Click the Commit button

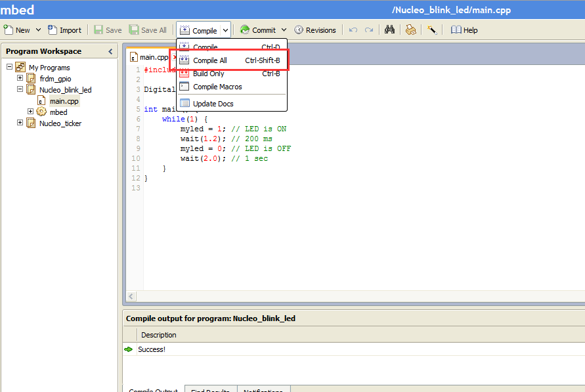click(258, 30)
